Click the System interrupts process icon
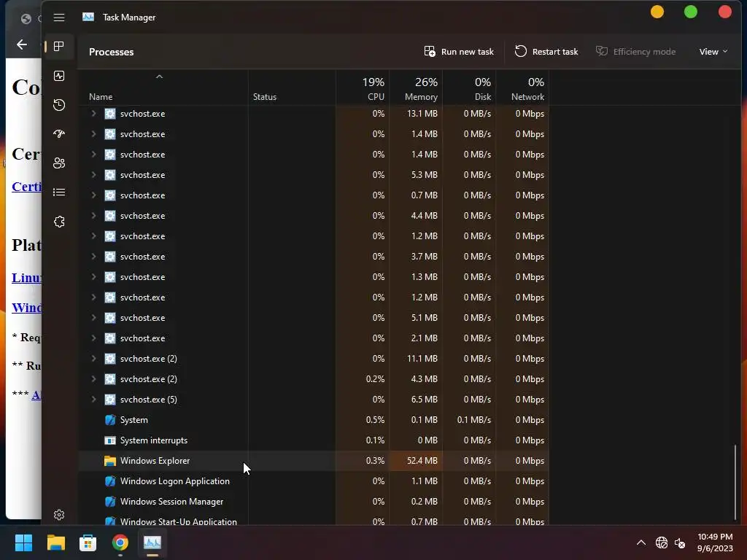The height and width of the screenshot is (560, 747). (110, 440)
